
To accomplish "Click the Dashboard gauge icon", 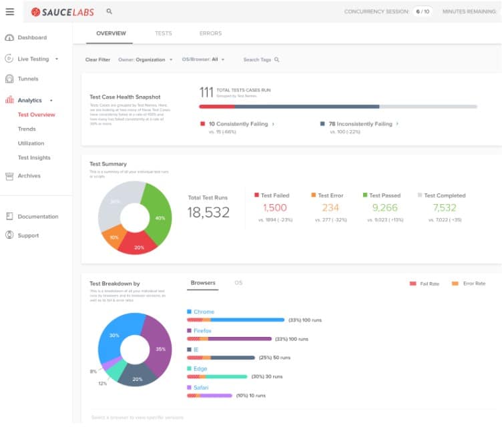I will 9,37.
